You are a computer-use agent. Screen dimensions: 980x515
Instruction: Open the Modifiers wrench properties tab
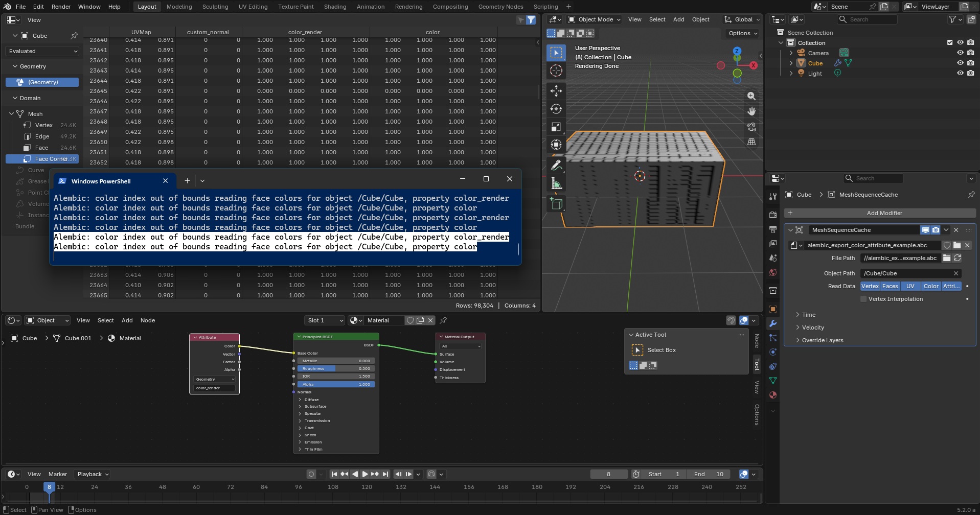(x=773, y=323)
